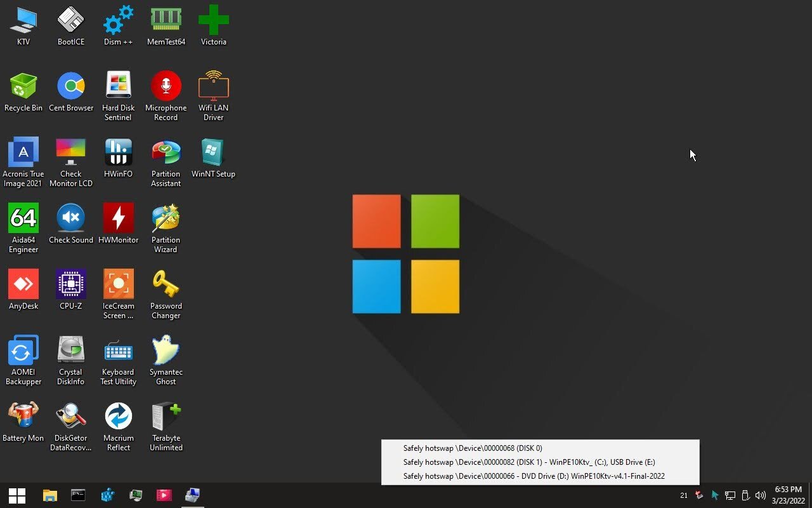This screenshot has width=812, height=508.
Task: Select the Keyboard Test Utility icon
Action: coord(119,360)
